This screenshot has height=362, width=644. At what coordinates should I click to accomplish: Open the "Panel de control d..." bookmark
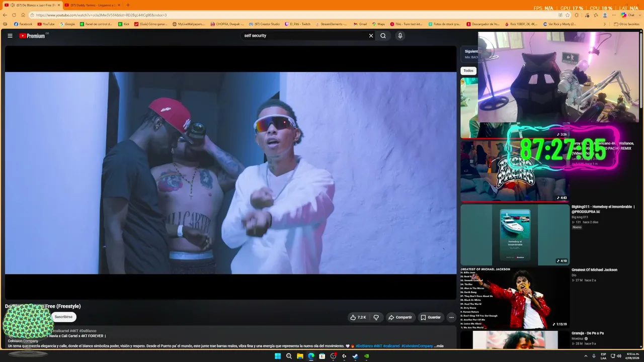96,24
